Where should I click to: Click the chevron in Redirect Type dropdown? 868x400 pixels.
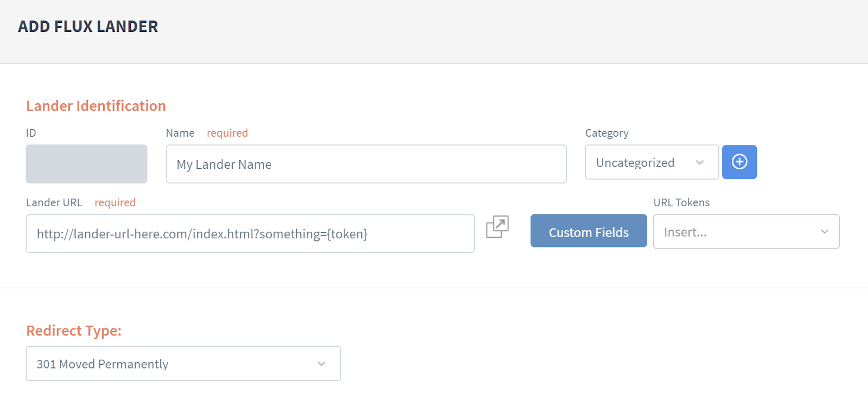(x=322, y=364)
